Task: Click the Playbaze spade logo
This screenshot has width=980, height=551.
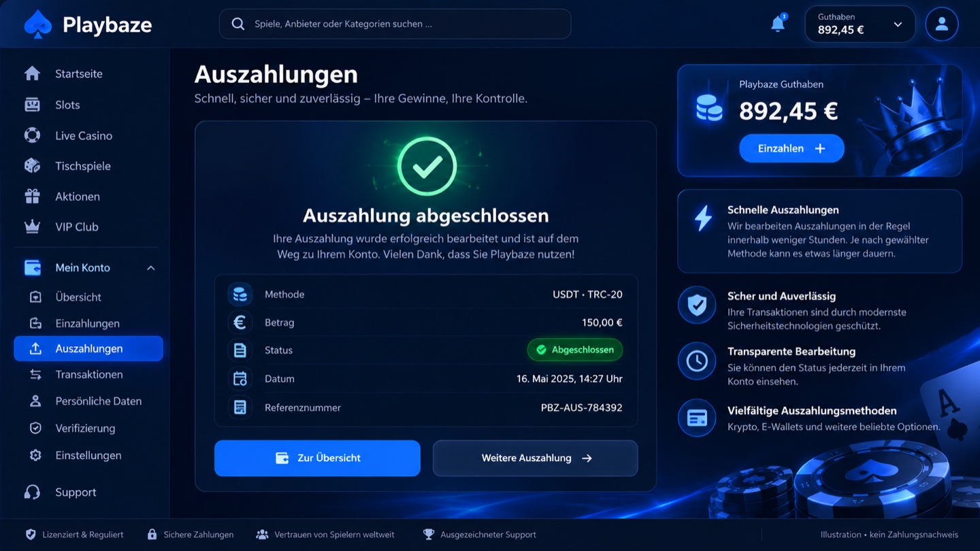Action: tap(37, 24)
